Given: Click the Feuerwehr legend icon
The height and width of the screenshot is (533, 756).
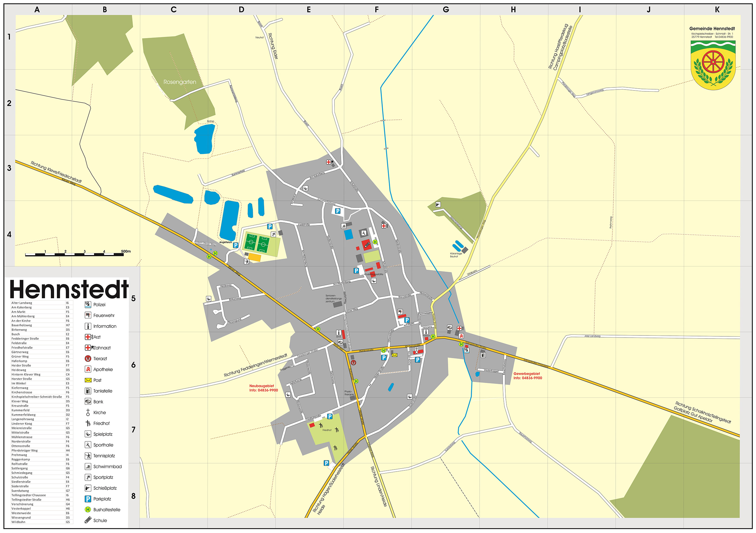Looking at the screenshot, I should (88, 316).
